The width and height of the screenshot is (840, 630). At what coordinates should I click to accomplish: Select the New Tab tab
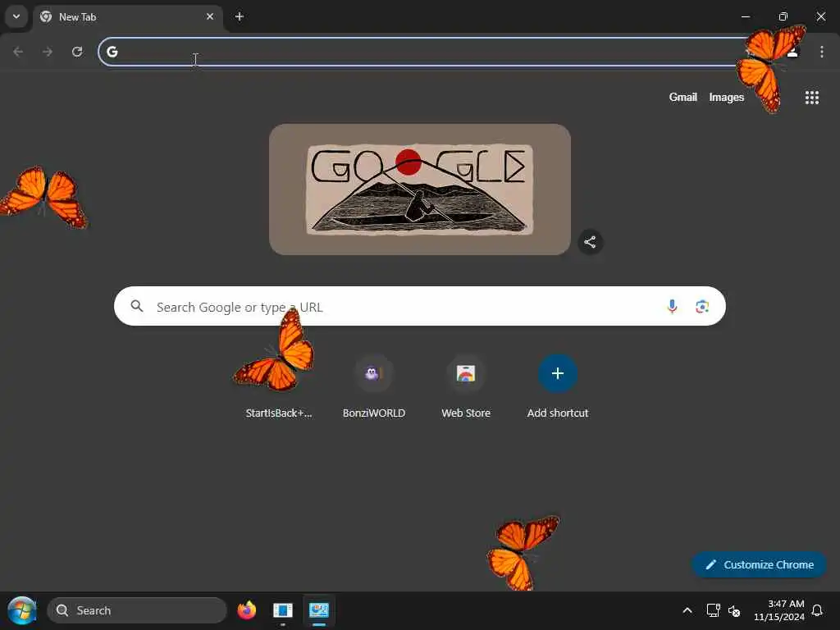tap(127, 17)
